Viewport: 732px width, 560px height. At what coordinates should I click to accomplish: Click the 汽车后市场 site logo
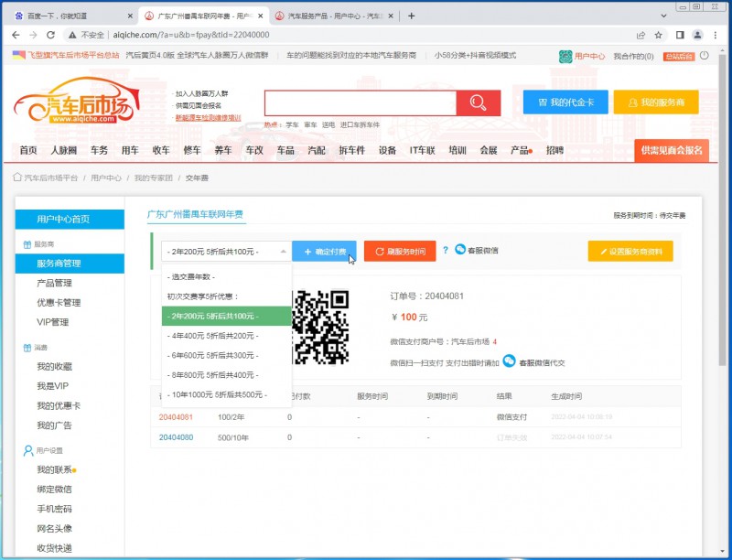coord(77,101)
